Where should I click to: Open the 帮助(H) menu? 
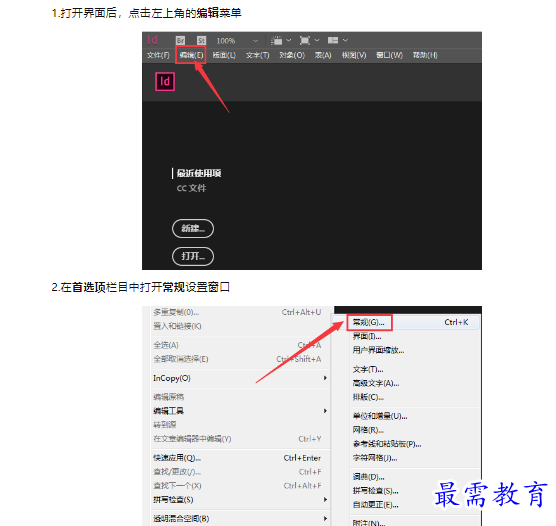tap(425, 55)
